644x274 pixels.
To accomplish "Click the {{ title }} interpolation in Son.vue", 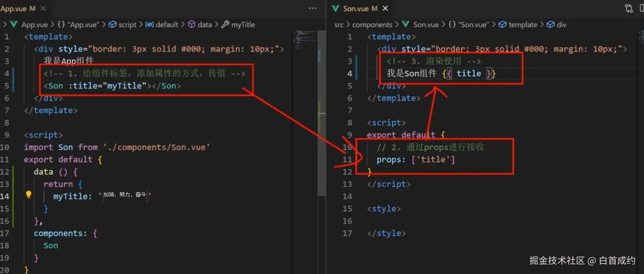I will click(x=469, y=73).
